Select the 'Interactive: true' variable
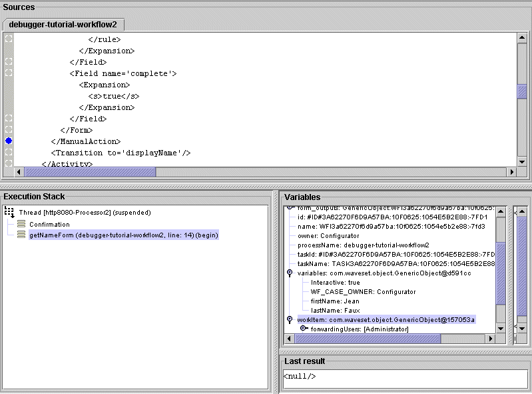This screenshot has height=394, width=532. pos(335,283)
